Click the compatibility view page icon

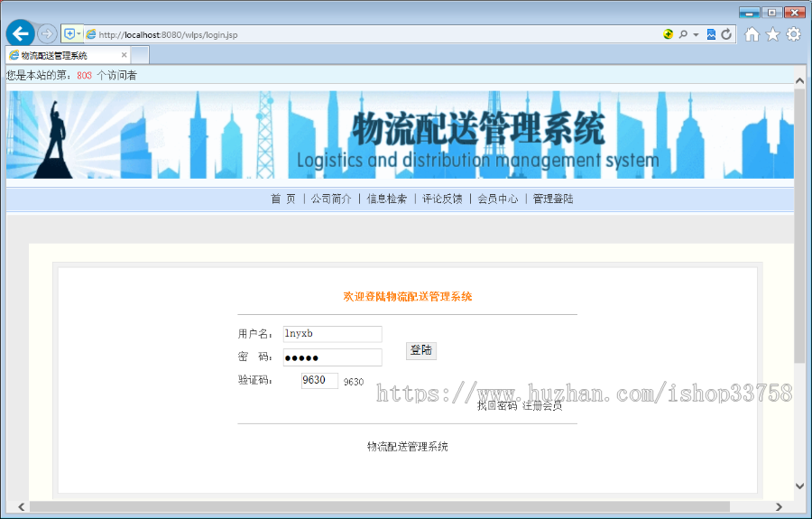click(711, 34)
